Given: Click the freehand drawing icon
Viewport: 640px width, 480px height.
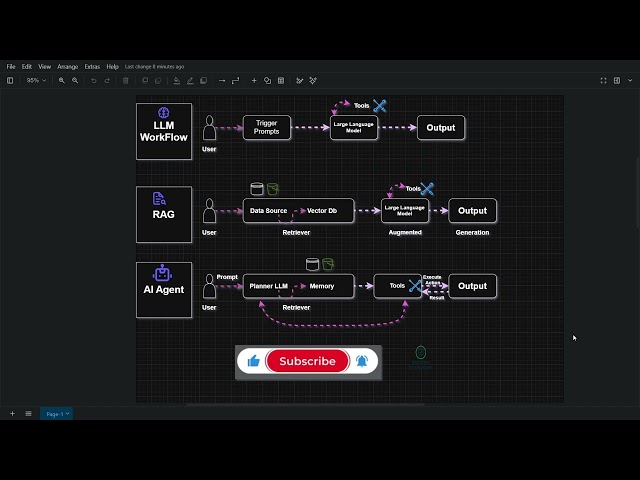Looking at the screenshot, I should click(300, 81).
